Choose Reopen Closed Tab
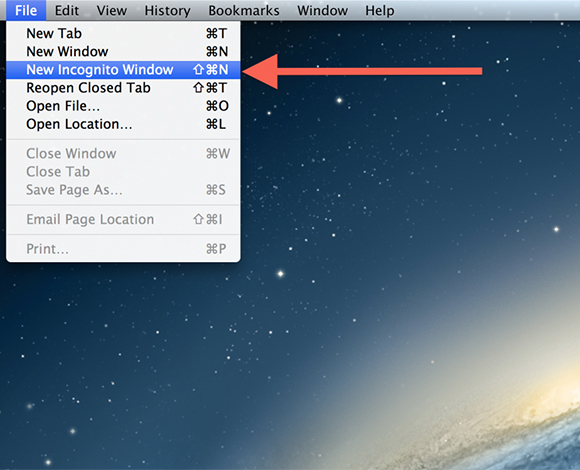 point(123,88)
